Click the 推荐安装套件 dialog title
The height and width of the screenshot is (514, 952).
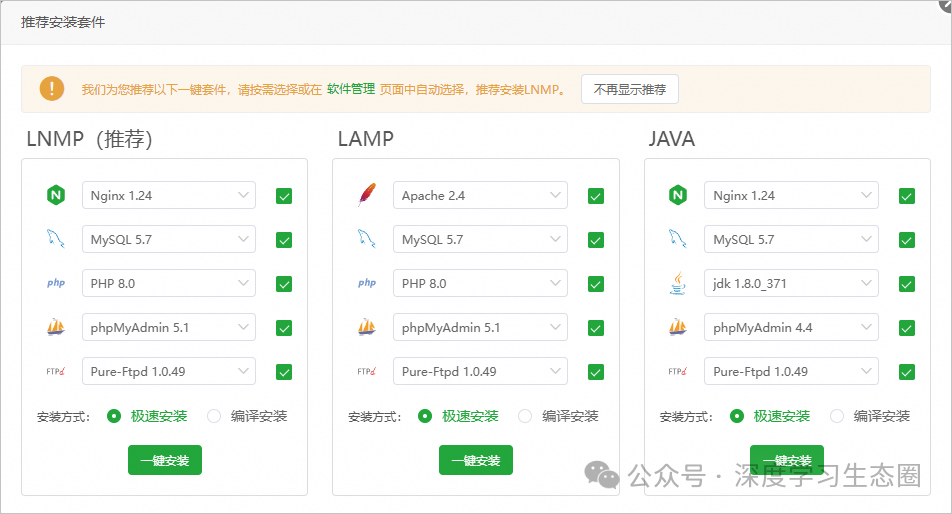[x=63, y=22]
